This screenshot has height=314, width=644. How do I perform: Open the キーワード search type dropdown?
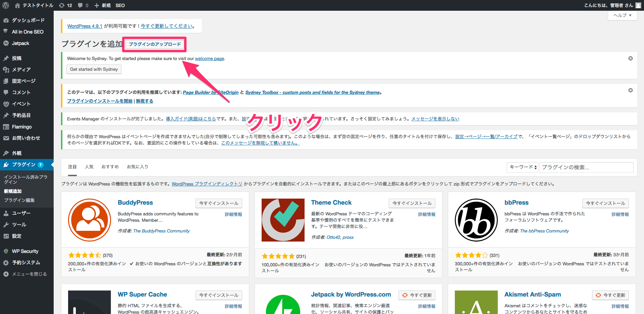pyautogui.click(x=523, y=167)
